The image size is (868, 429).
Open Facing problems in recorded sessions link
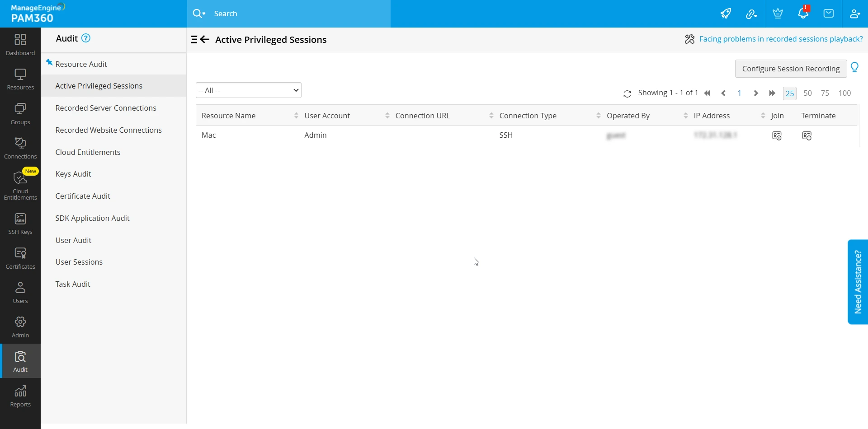click(x=781, y=39)
